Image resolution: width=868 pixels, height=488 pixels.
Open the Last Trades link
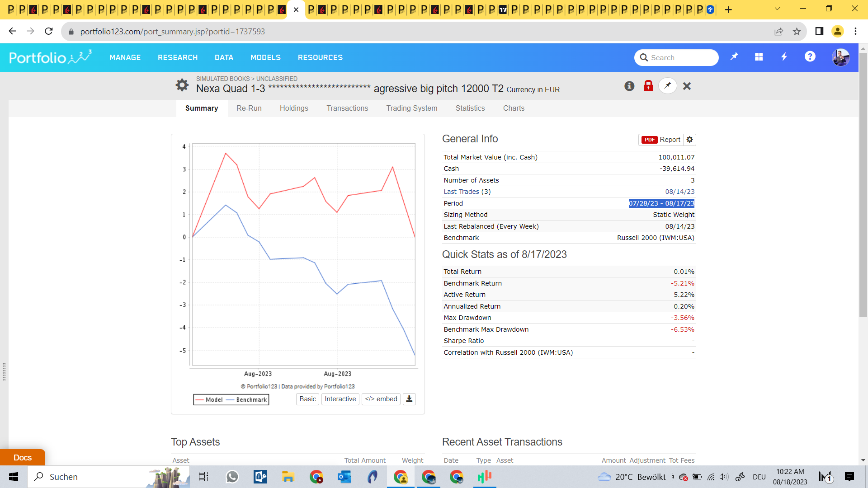click(x=461, y=192)
